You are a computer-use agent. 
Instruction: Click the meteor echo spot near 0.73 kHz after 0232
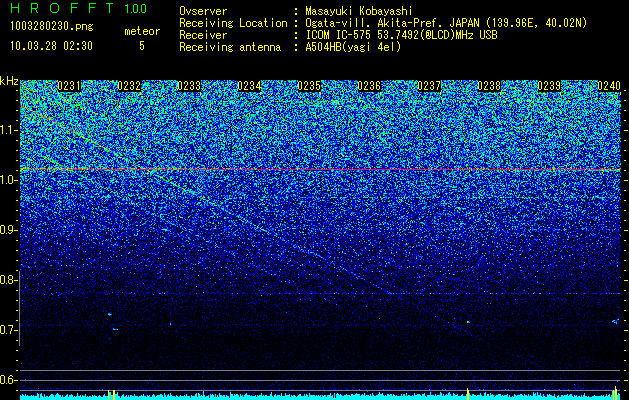110,314
